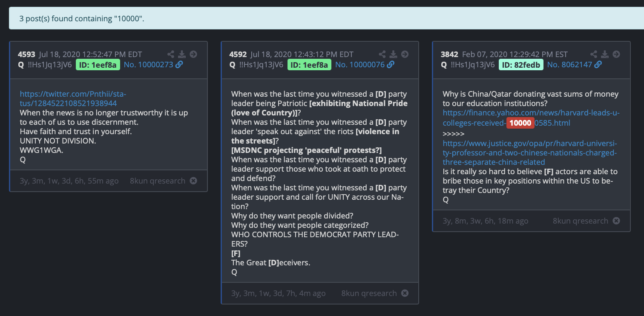The height and width of the screenshot is (316, 644).
Task: Click tripcode !!Hs1Jq13jV6 on post 4592
Action: (x=260, y=65)
